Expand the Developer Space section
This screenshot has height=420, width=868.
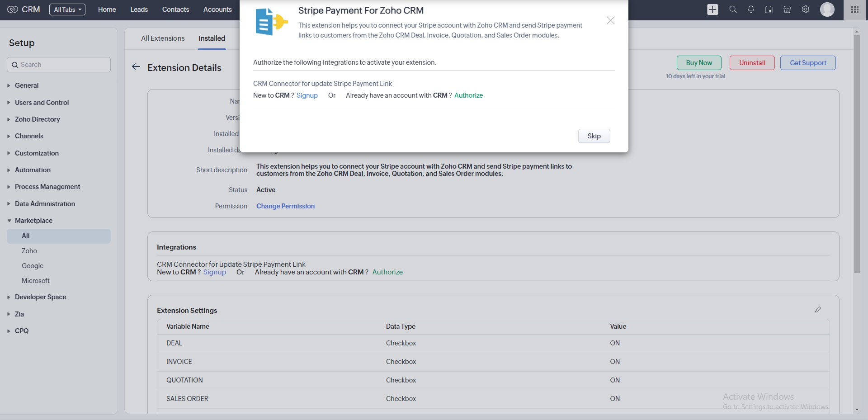click(x=40, y=297)
